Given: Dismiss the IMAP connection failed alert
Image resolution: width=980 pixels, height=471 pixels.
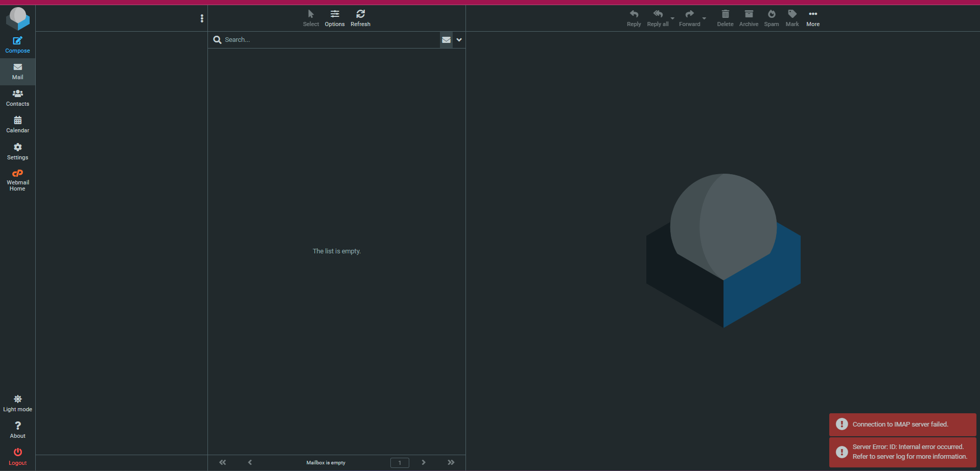Looking at the screenshot, I should 902,425.
